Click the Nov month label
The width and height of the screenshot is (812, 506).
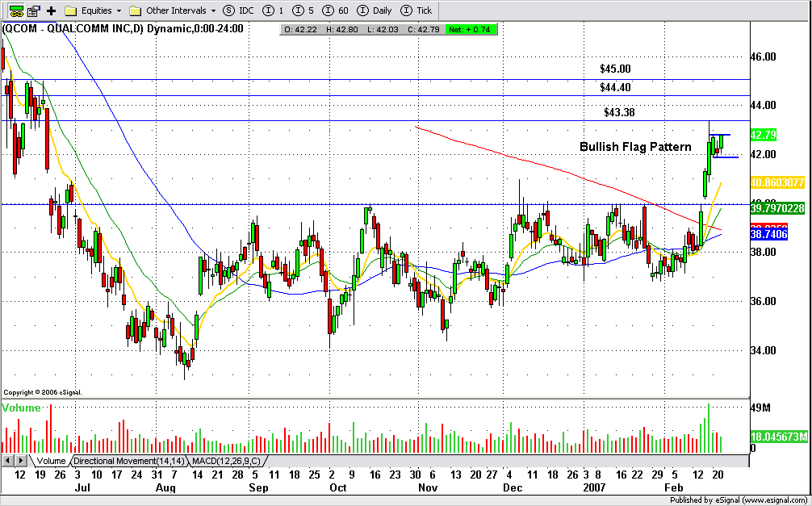[428, 488]
